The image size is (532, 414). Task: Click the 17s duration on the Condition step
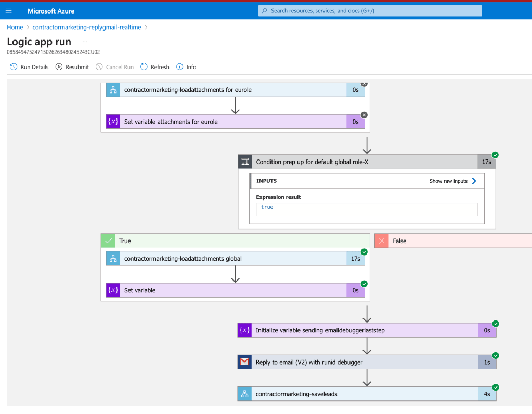pyautogui.click(x=487, y=162)
